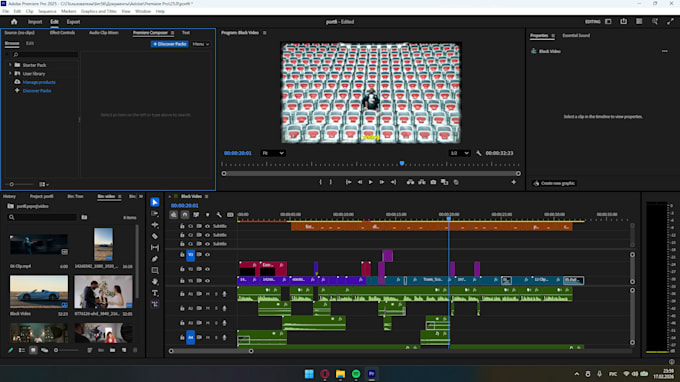Open the History panel tab

10,196
